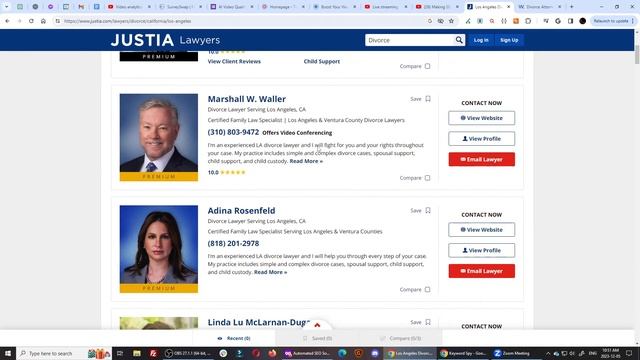Open the Microsoft Edge taskbar icon
The image size is (640, 360).
tap(342, 353)
